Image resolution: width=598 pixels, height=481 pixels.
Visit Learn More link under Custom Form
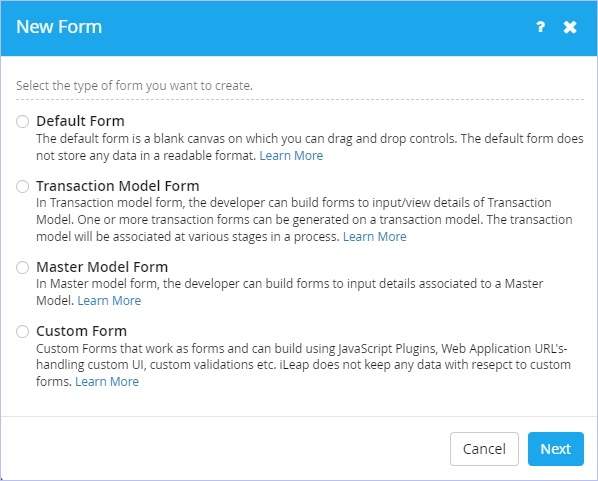[x=107, y=381]
